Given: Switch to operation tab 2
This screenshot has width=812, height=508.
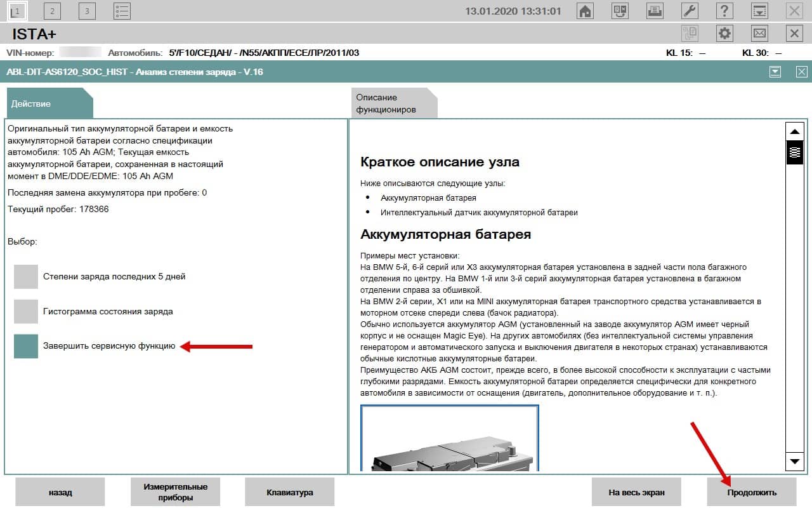Looking at the screenshot, I should (x=52, y=10).
